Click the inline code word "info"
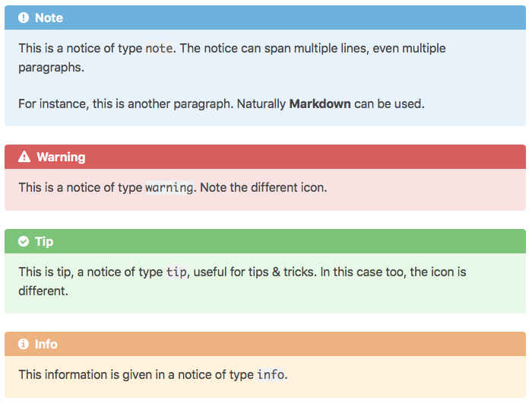The image size is (532, 404). point(270,374)
